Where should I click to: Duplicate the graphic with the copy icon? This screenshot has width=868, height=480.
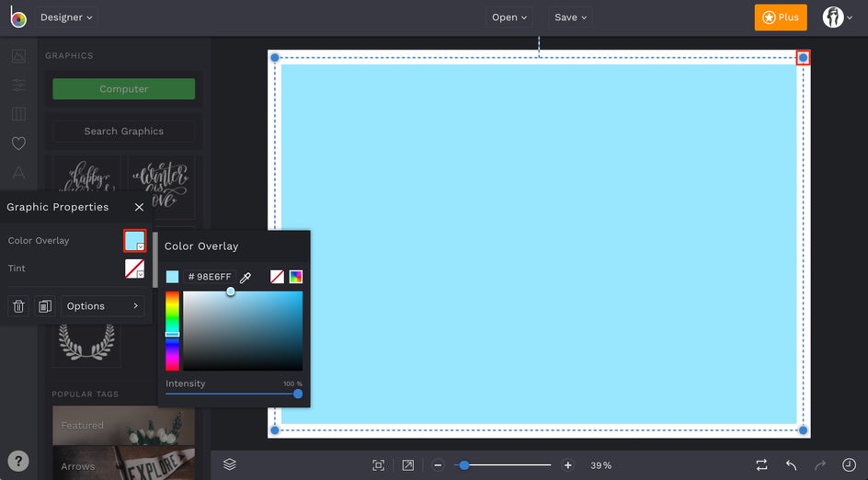[x=44, y=306]
